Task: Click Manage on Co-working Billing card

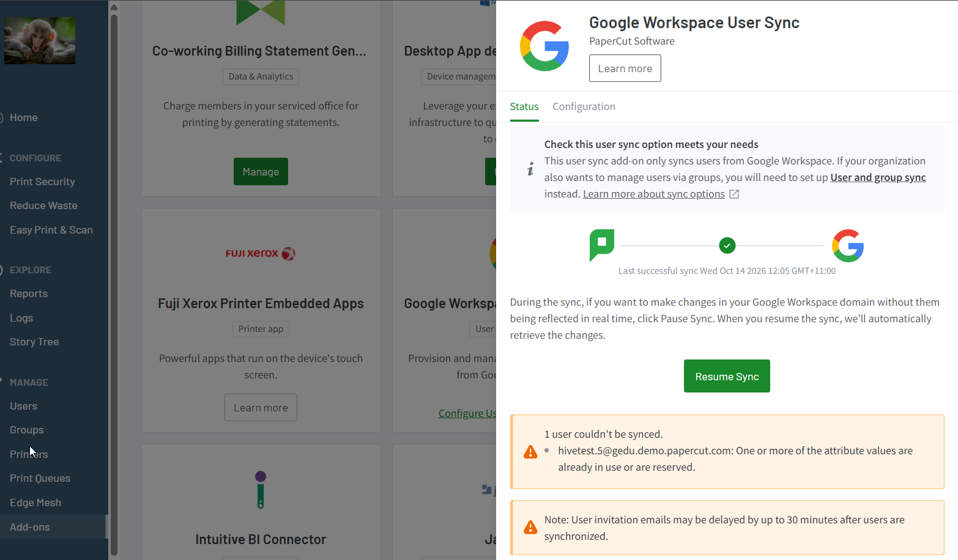Action: (261, 172)
